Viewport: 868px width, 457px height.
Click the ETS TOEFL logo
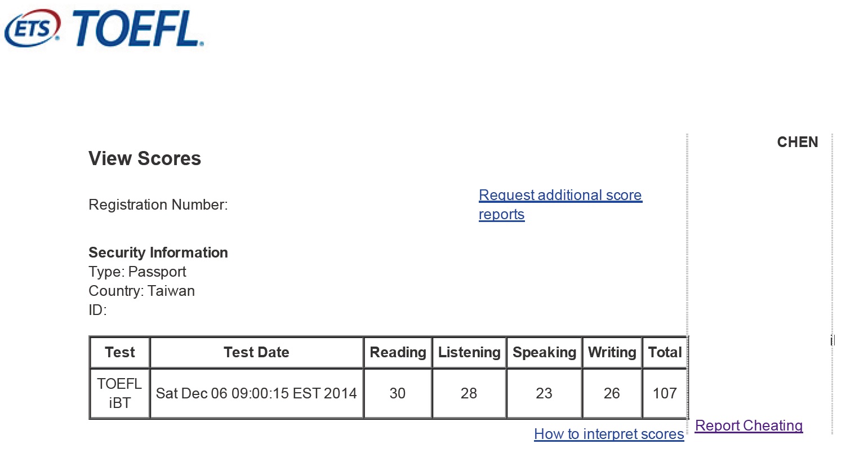pos(104,28)
